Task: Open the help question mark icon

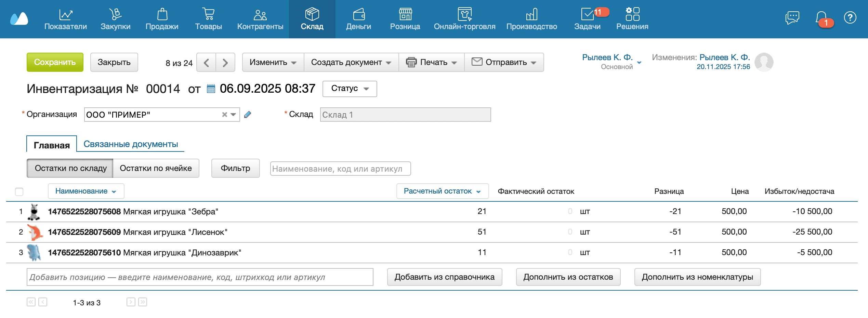Action: (x=850, y=18)
